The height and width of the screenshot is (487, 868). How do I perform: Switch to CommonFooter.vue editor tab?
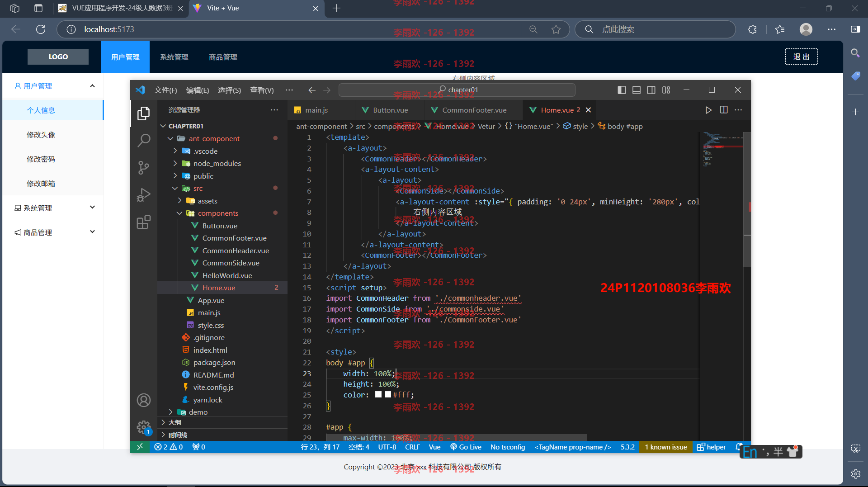pos(474,110)
